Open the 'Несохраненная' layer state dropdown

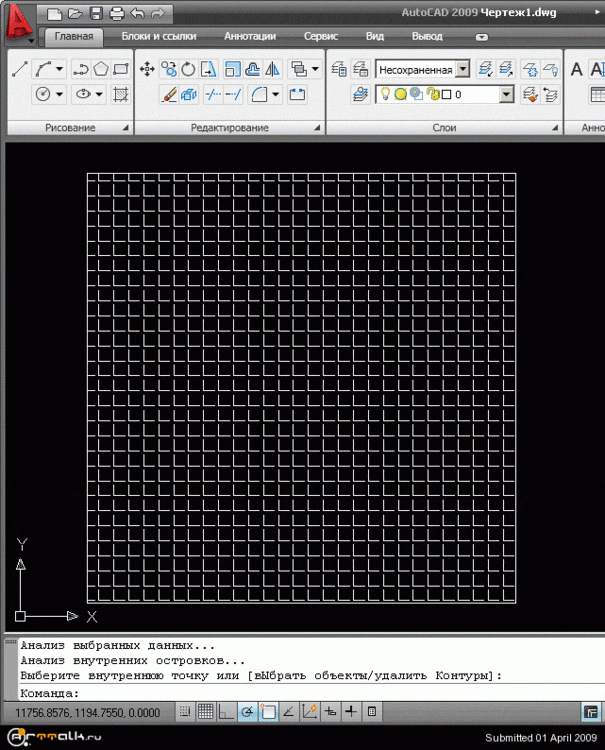[462, 69]
